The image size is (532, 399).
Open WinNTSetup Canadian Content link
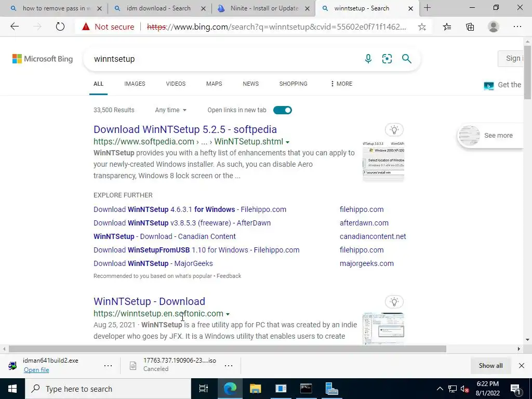[x=165, y=236]
